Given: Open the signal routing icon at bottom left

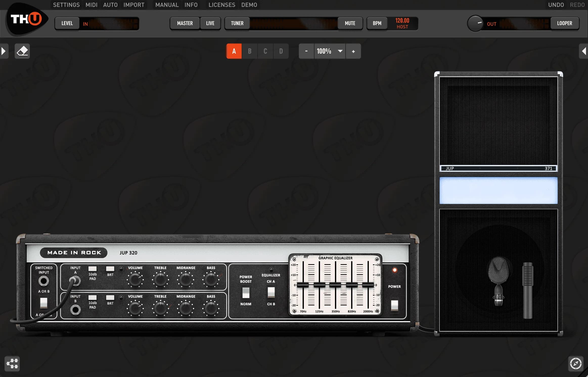Looking at the screenshot, I should tap(12, 364).
